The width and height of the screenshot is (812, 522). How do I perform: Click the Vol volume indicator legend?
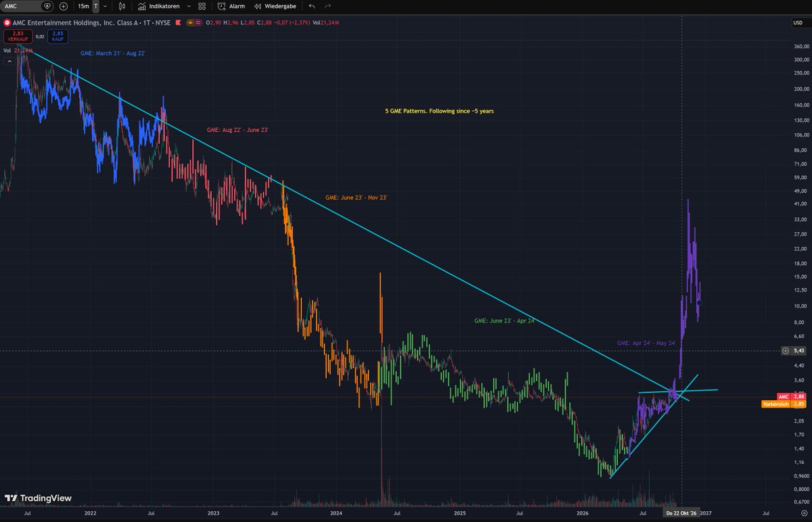19,50
